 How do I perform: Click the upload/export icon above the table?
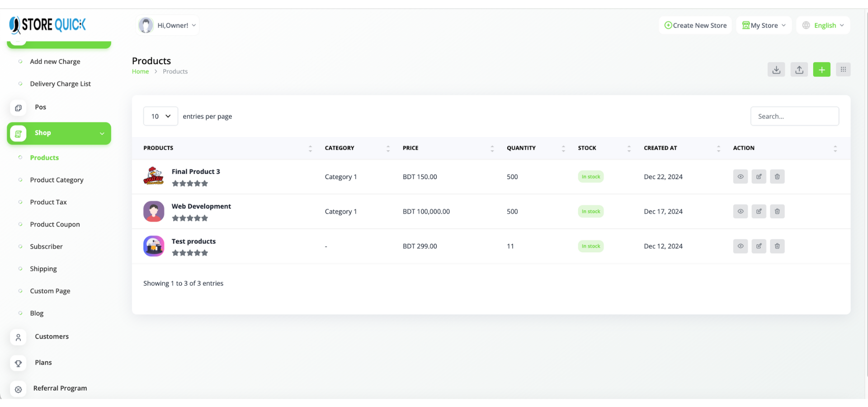799,70
